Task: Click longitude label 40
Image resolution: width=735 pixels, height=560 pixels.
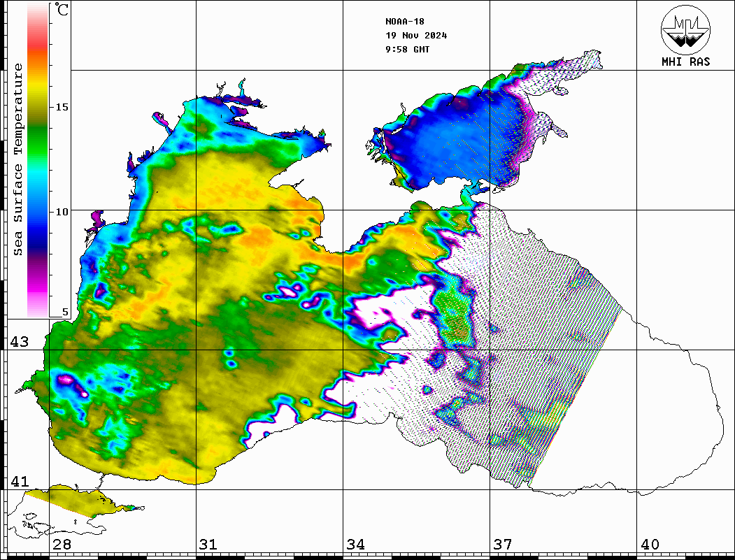Action: pyautogui.click(x=650, y=545)
